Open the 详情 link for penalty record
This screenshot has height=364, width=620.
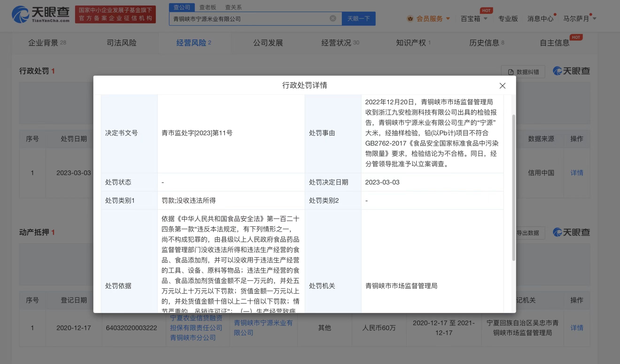click(577, 173)
